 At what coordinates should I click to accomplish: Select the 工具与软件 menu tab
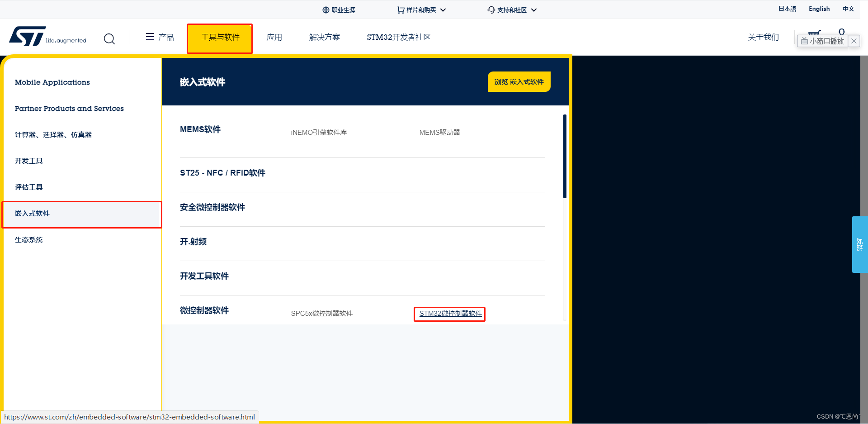coord(220,38)
